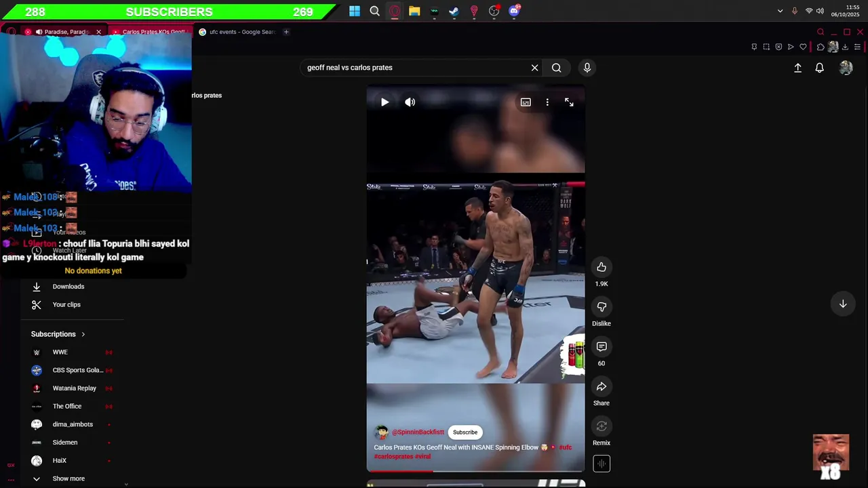Open File Explorer from taskbar

(x=414, y=11)
